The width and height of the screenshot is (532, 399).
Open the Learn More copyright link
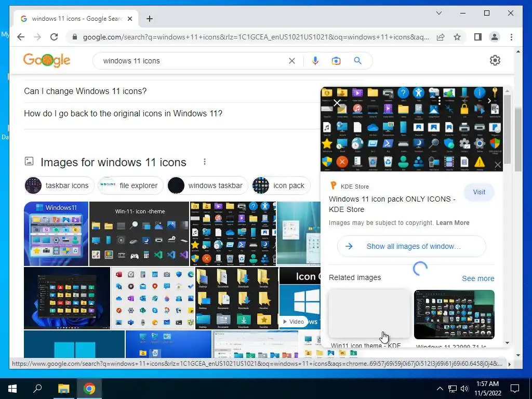(453, 223)
